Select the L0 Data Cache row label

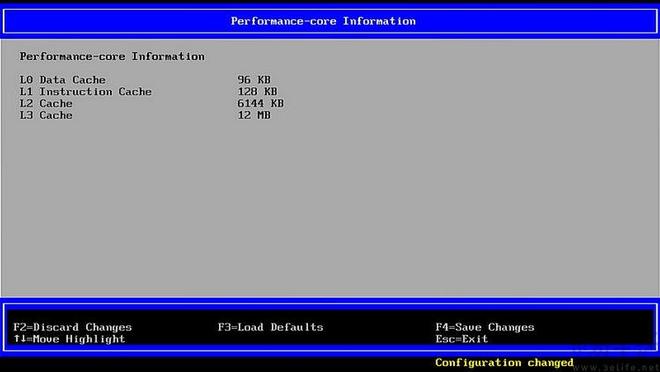click(62, 80)
